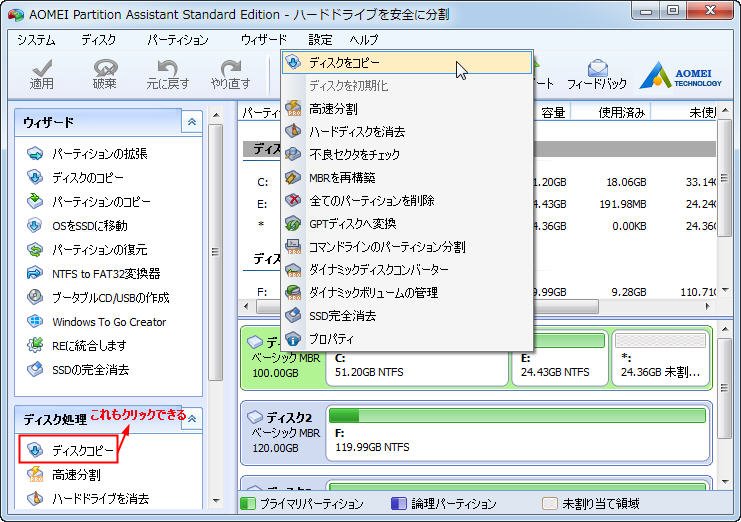This screenshot has height=522, width=741.
Task: Select SSD完全消去 from dropdown menu
Action: pos(407,316)
